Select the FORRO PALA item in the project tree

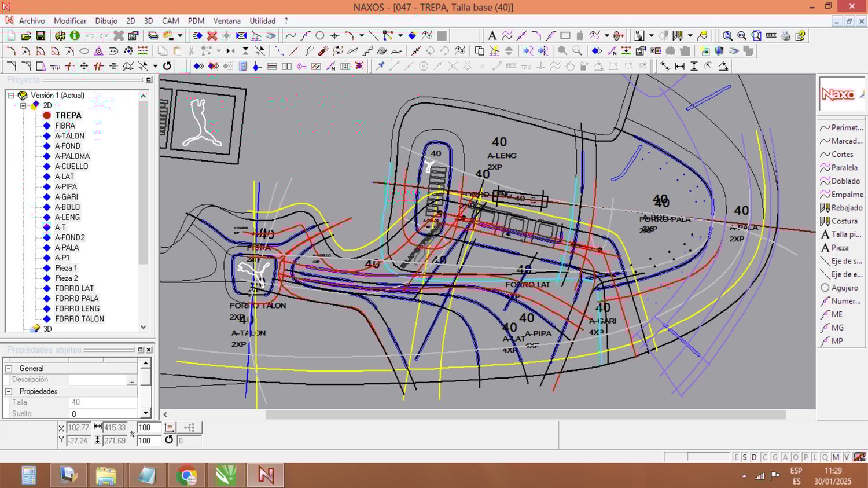tap(77, 299)
